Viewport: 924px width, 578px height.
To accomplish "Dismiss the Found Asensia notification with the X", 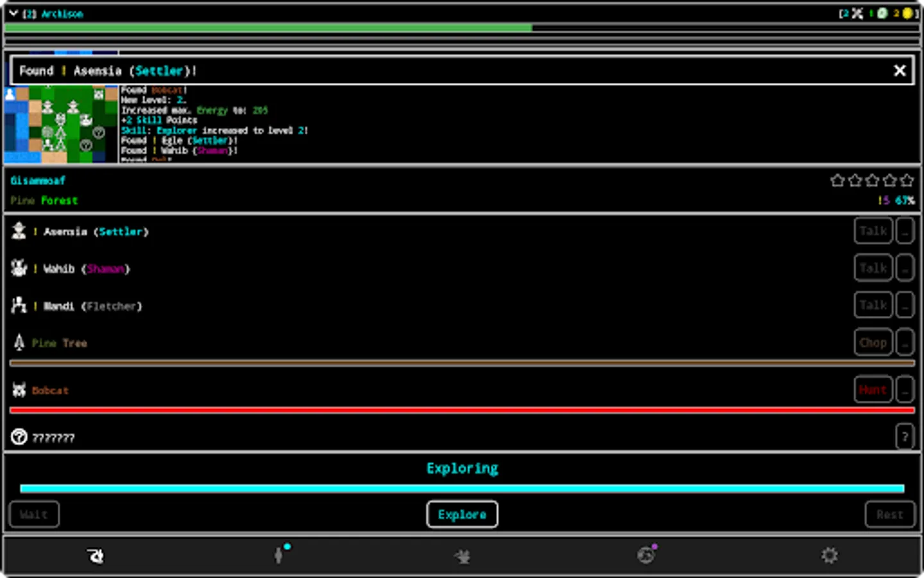I will [900, 71].
